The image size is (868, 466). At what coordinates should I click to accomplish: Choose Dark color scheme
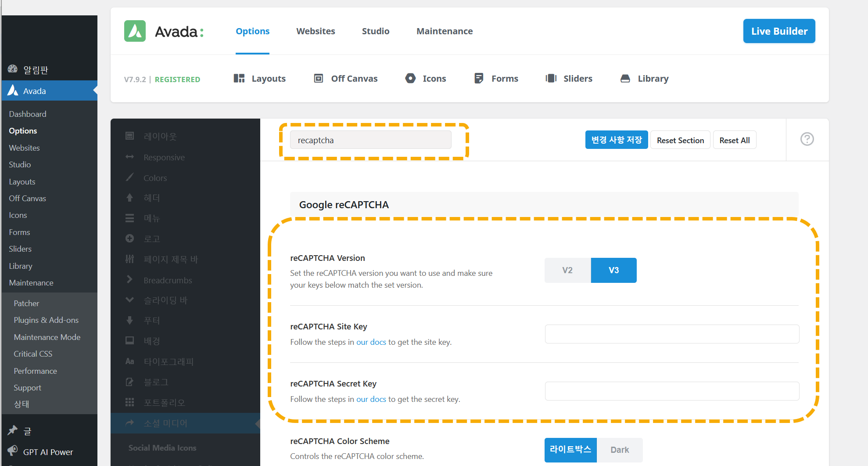coord(620,450)
